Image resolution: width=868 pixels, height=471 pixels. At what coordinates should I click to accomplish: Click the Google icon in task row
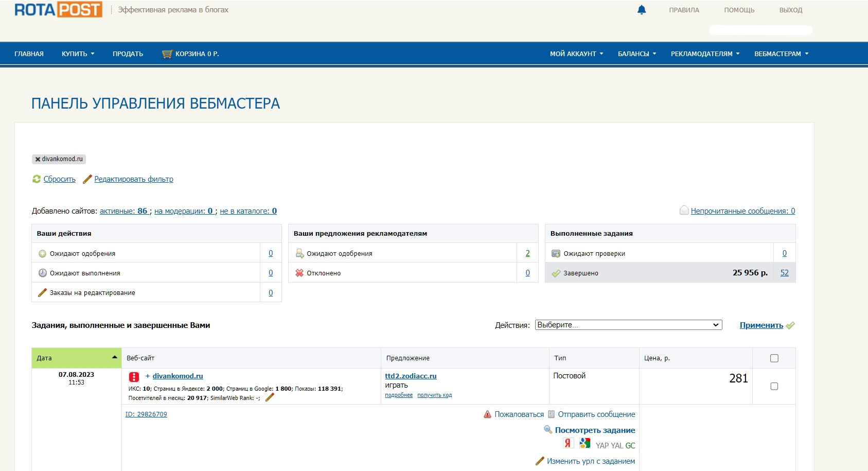[x=584, y=443]
